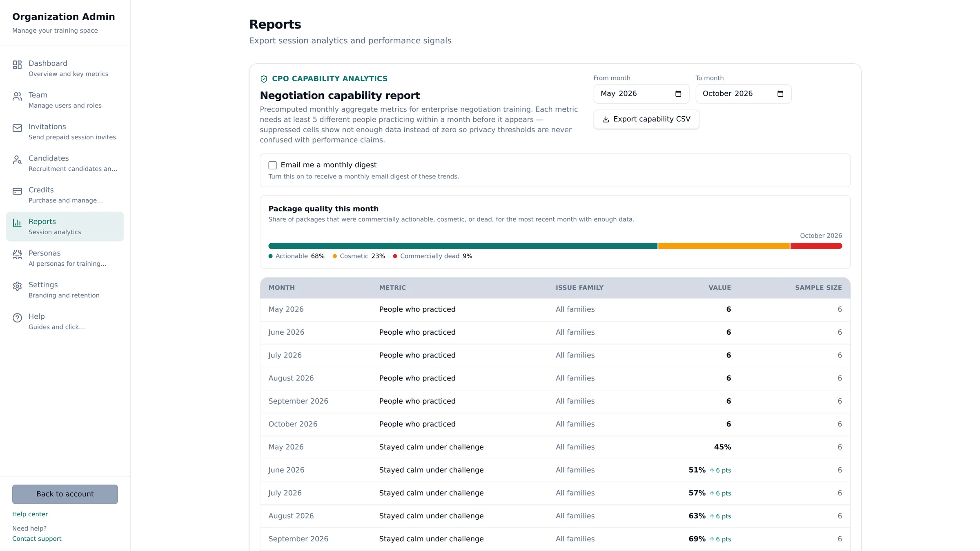Click the shield icon beside CPO Capability Analytics
Viewport: 980px width, 551px height.
[x=264, y=79]
